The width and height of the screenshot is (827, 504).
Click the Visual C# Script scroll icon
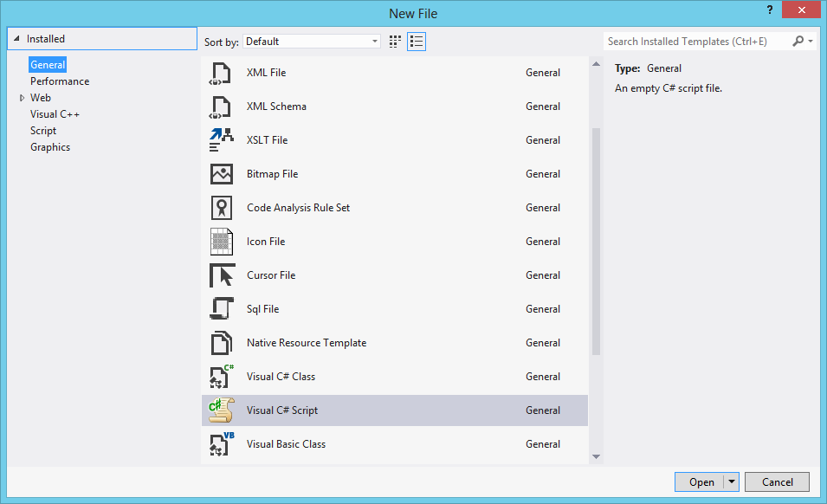[222, 410]
